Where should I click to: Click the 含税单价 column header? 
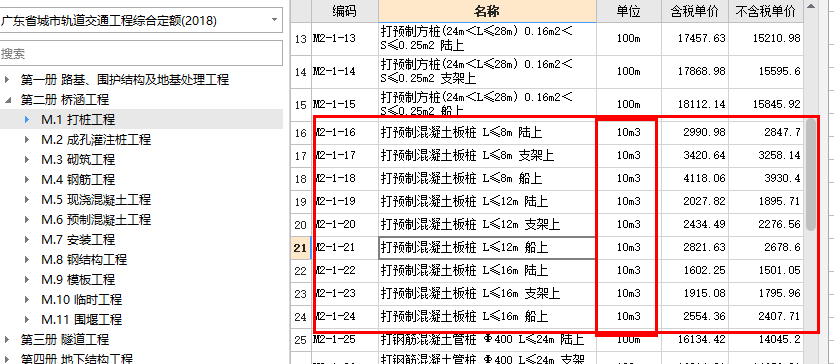pos(695,11)
